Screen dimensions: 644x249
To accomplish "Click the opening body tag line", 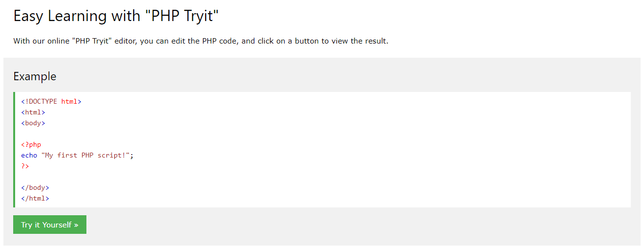I will [x=33, y=123].
